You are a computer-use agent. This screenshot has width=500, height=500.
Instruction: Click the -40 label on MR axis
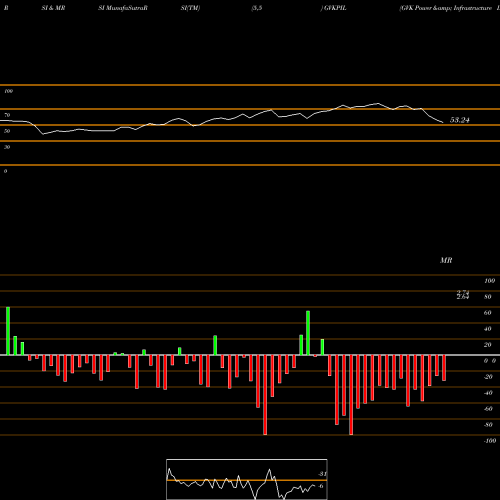(x=488, y=393)
